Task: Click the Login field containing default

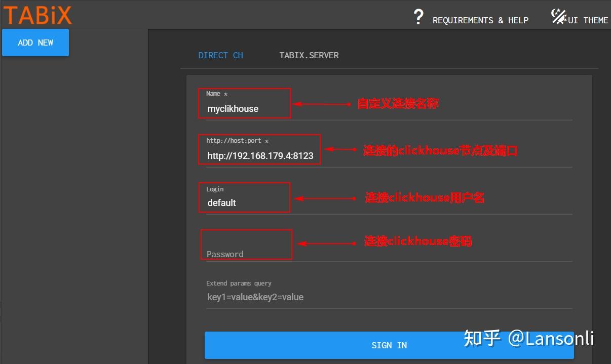Action: 245,202
